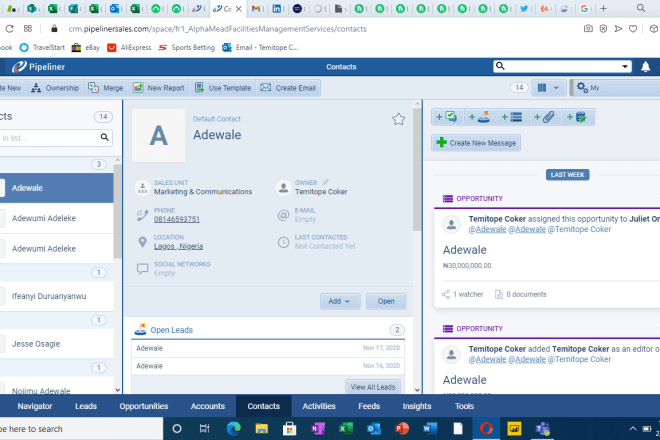Click the Opera reload page icon

click(9, 29)
